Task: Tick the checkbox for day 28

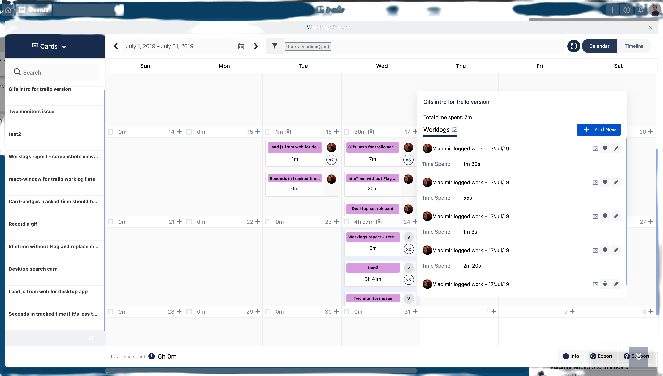Action: [x=111, y=312]
